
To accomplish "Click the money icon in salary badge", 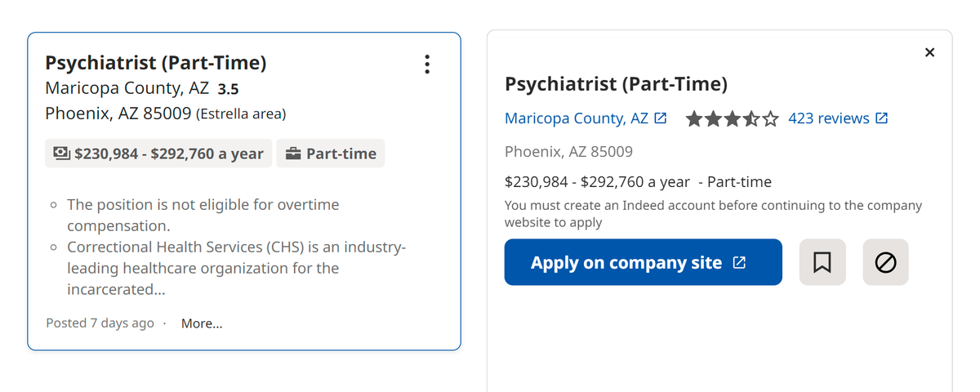I will (61, 154).
